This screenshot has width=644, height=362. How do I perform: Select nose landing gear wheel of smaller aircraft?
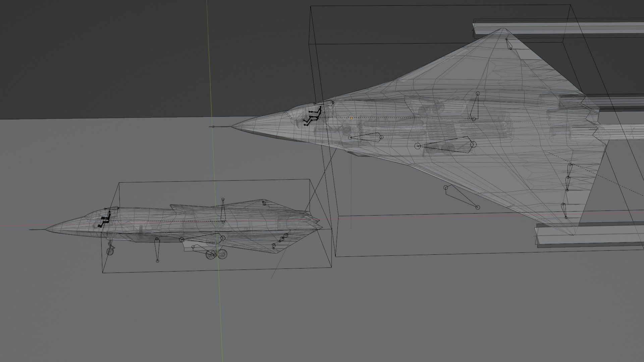pyautogui.click(x=110, y=251)
